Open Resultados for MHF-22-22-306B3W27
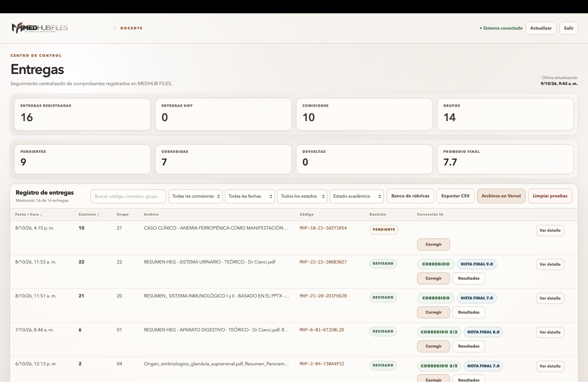Image resolution: width=588 pixels, height=382 pixels. 469,278
